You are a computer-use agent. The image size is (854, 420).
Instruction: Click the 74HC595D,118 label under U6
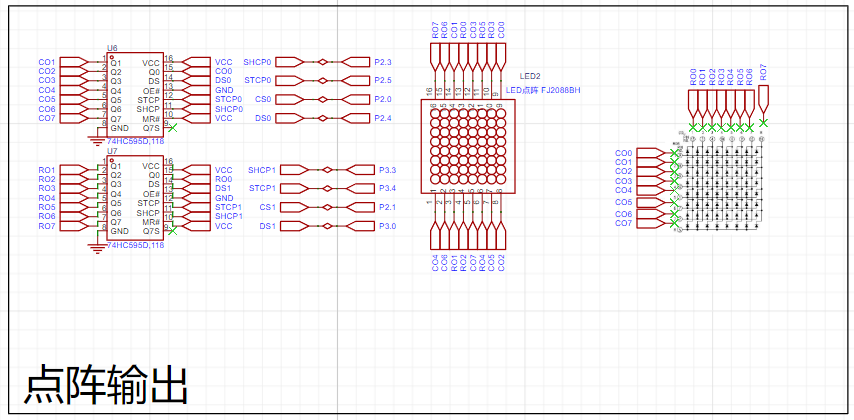click(136, 141)
